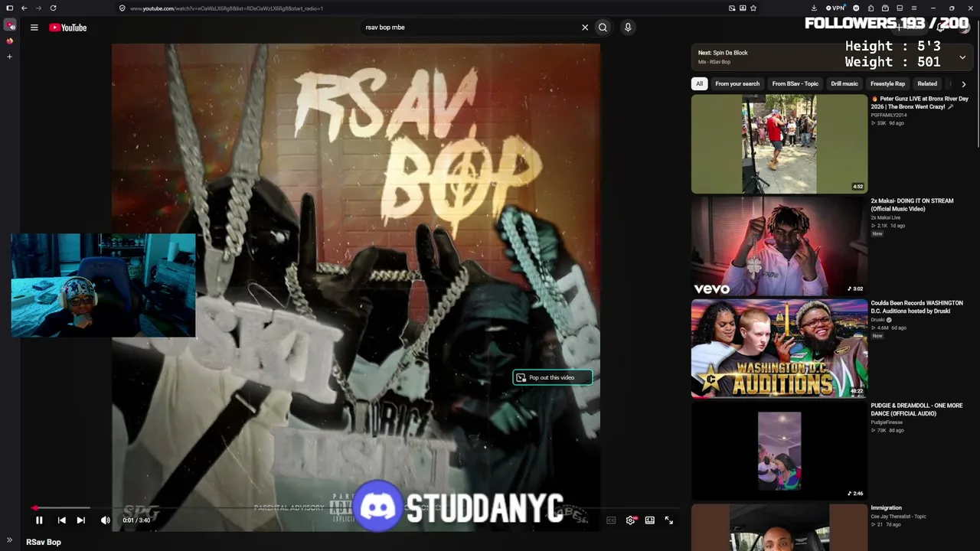The height and width of the screenshot is (551, 980).
Task: Visit the POPFAMILY2014 channel name
Action: (x=887, y=116)
